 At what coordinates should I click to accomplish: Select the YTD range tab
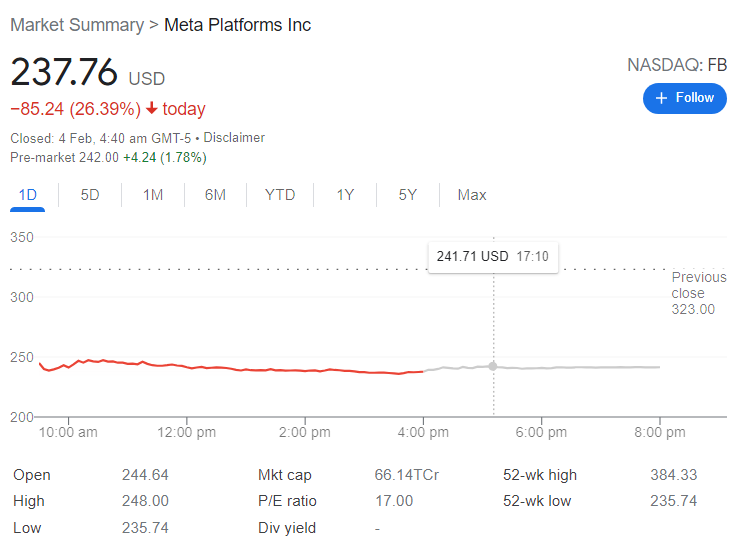click(280, 195)
